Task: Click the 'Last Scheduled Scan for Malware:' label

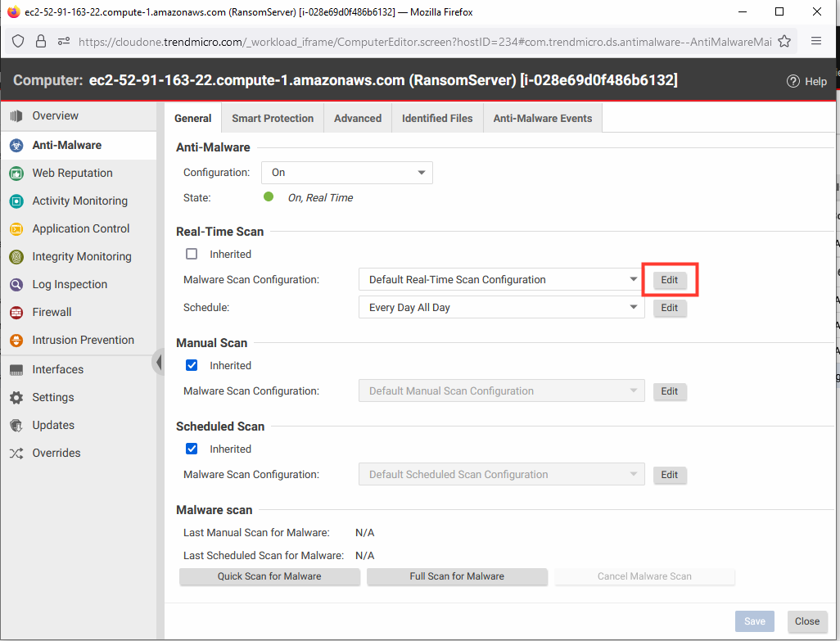Action: pos(264,555)
